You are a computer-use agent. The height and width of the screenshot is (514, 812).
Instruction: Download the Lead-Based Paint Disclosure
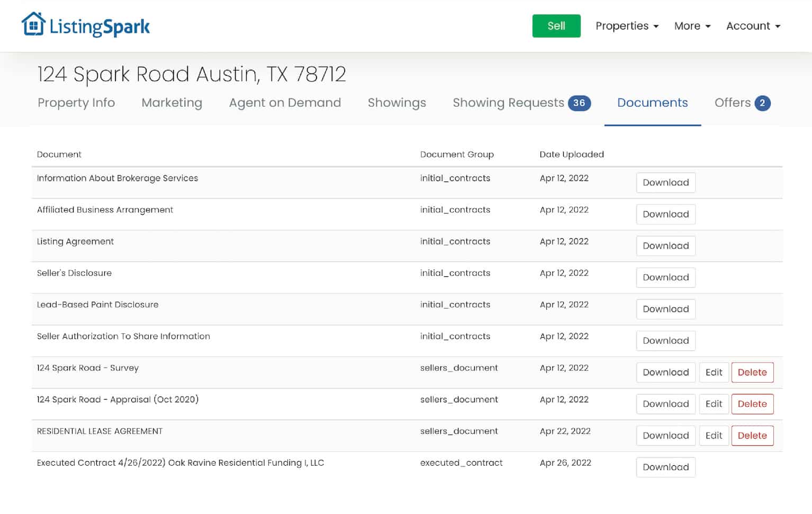(x=665, y=309)
